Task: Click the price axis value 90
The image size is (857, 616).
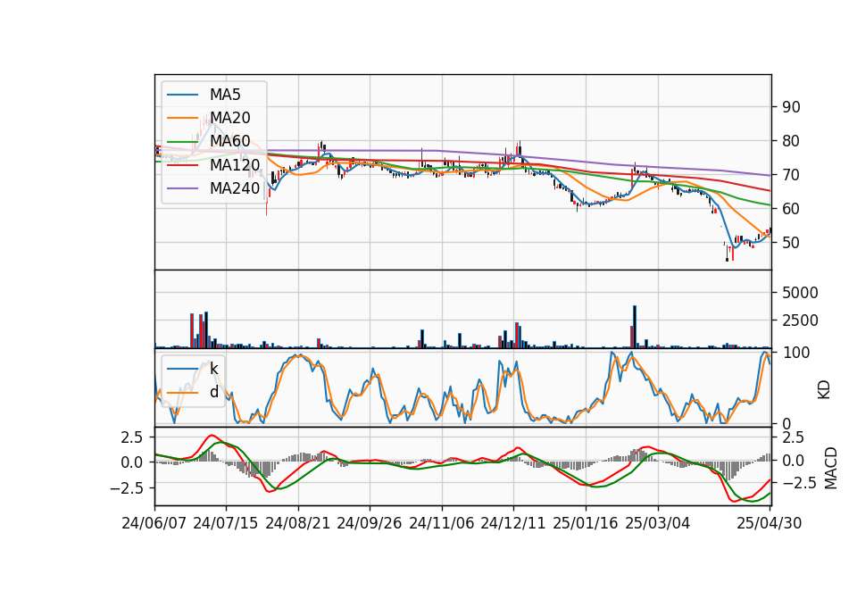Action: tap(791, 107)
